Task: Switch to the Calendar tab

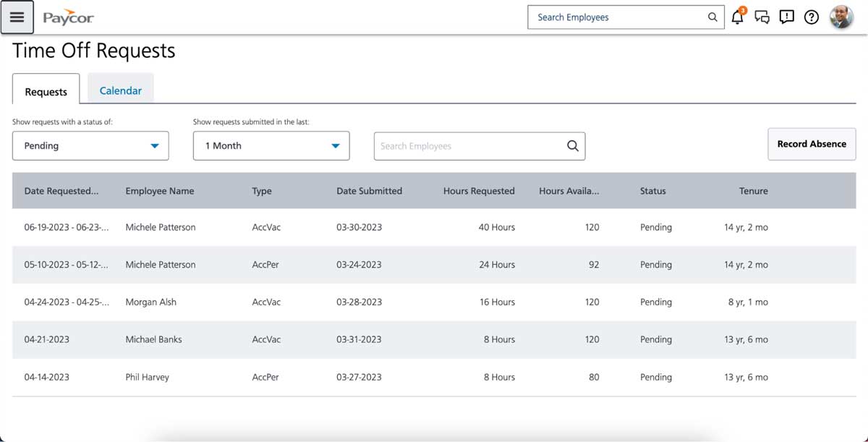Action: pyautogui.click(x=120, y=90)
